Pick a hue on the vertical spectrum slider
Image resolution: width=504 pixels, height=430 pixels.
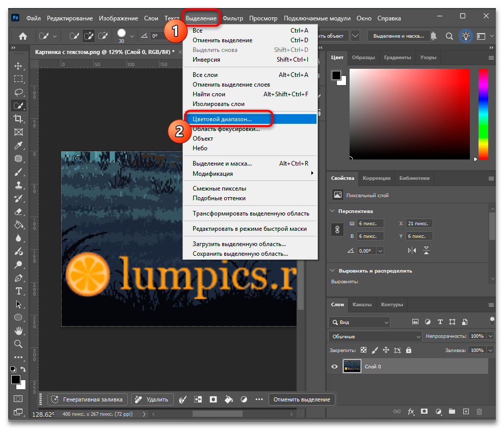tap(483, 114)
